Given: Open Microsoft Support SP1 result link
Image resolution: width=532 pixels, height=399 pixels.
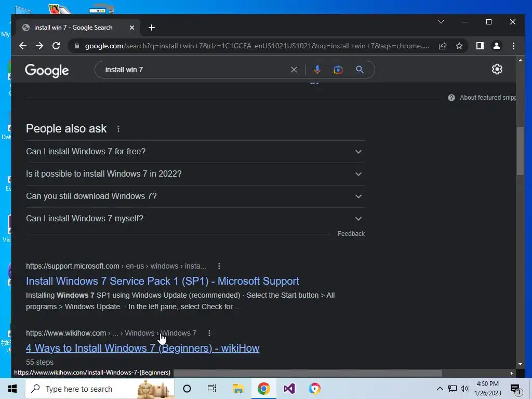Looking at the screenshot, I should point(163,281).
